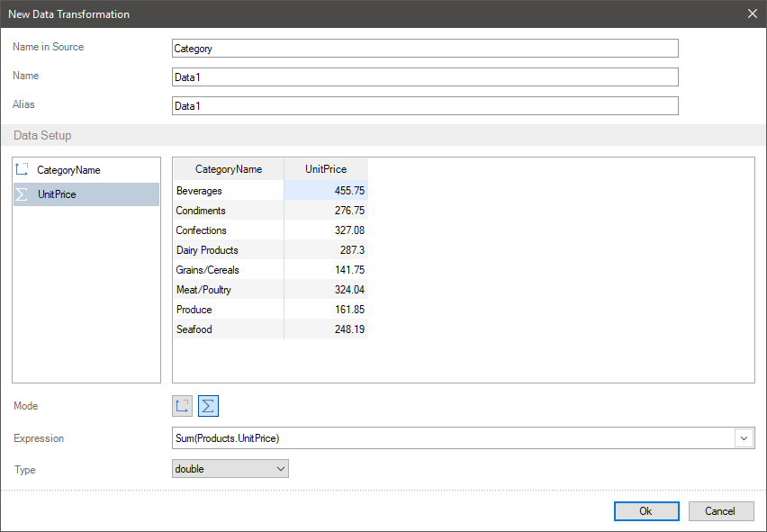Select the Dimension mode icon

(182, 406)
